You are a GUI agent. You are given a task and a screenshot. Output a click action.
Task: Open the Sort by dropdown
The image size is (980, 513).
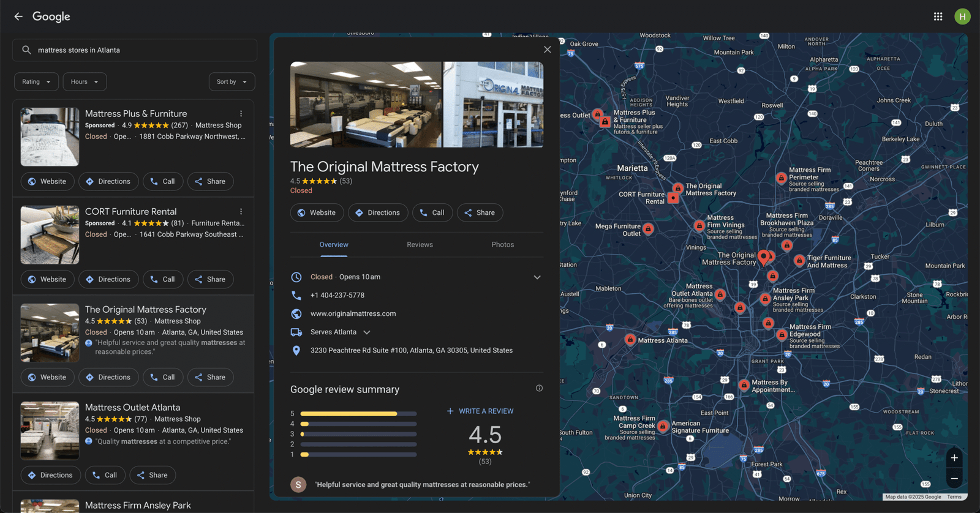point(232,82)
